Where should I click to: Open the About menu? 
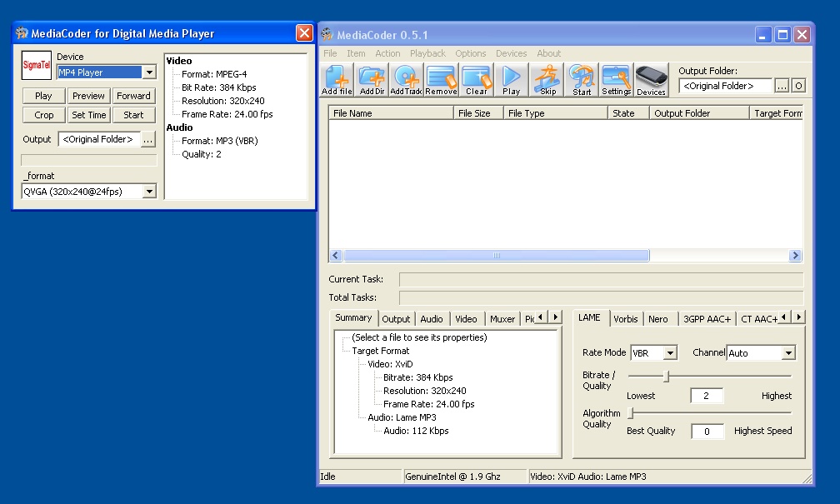tap(548, 53)
